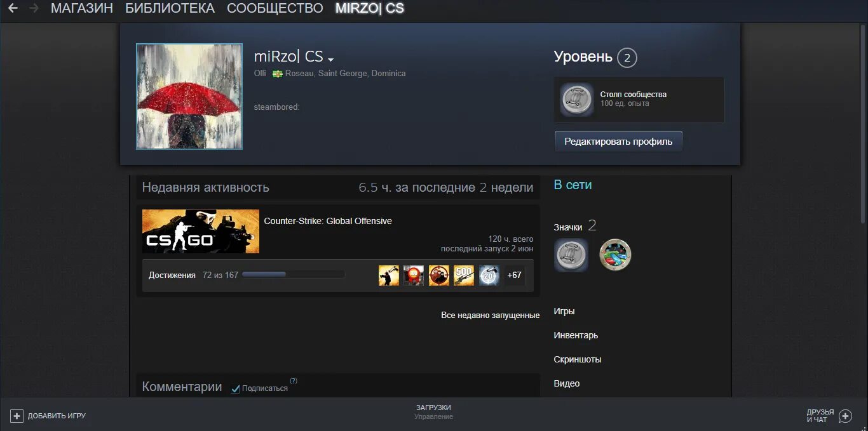The height and width of the screenshot is (431, 868).
Task: Click the ДОБАВИТЬ ИГРУ label
Action: (x=57, y=416)
